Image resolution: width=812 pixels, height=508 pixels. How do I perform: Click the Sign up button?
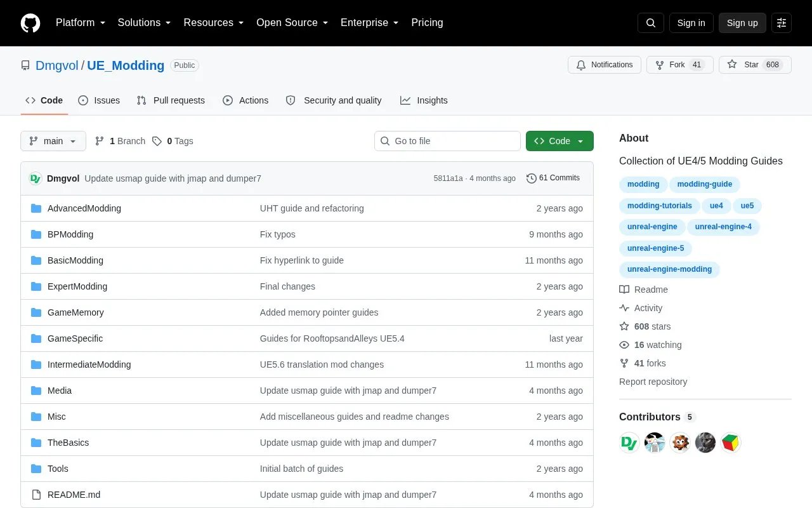tap(742, 23)
